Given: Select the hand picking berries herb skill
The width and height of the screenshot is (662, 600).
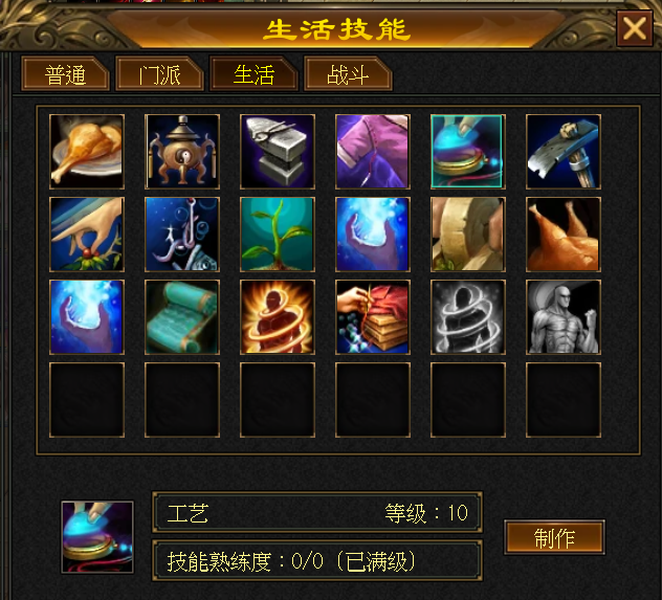Looking at the screenshot, I should pos(87,234).
